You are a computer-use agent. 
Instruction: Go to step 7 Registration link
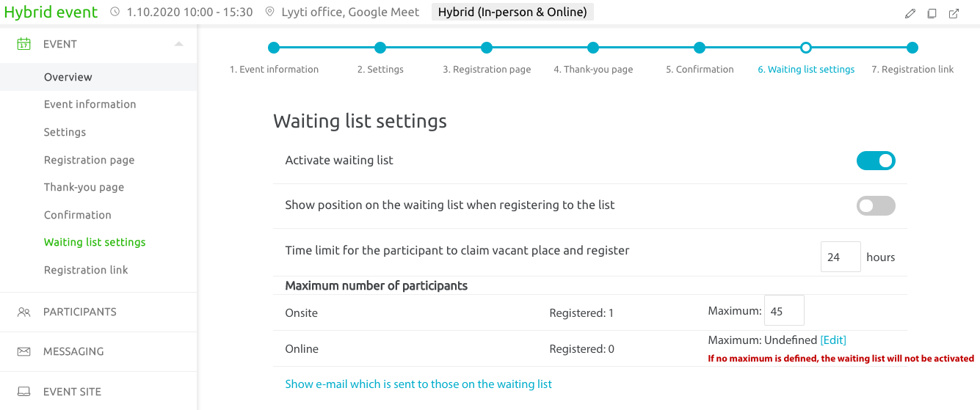click(x=912, y=70)
